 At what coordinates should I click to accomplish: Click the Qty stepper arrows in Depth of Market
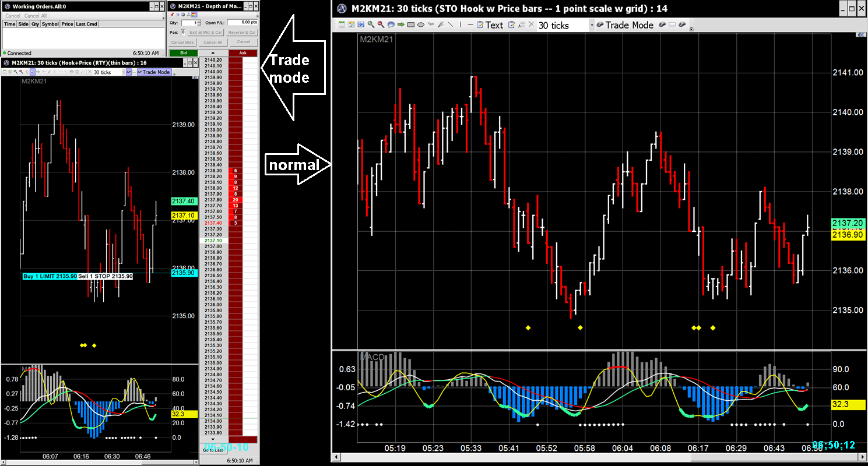click(x=199, y=23)
